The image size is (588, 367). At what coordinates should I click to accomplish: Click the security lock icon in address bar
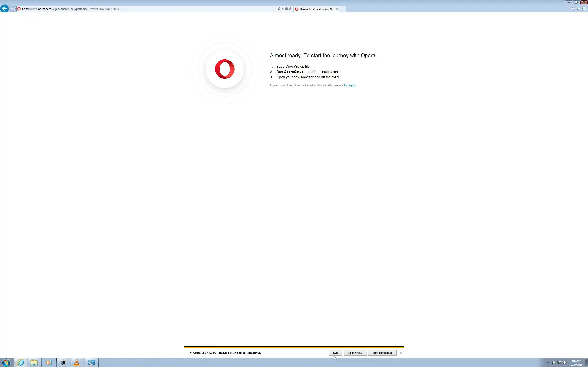286,9
